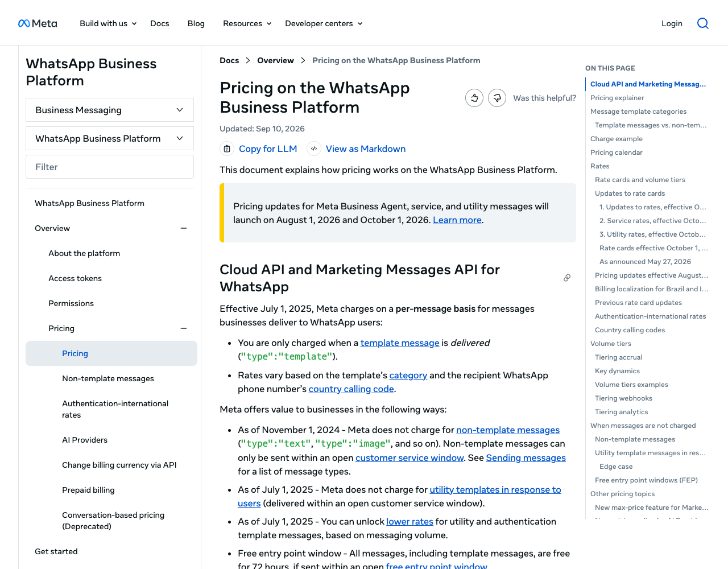
Task: Click the thumbs-up helpful icon
Action: coord(474,98)
